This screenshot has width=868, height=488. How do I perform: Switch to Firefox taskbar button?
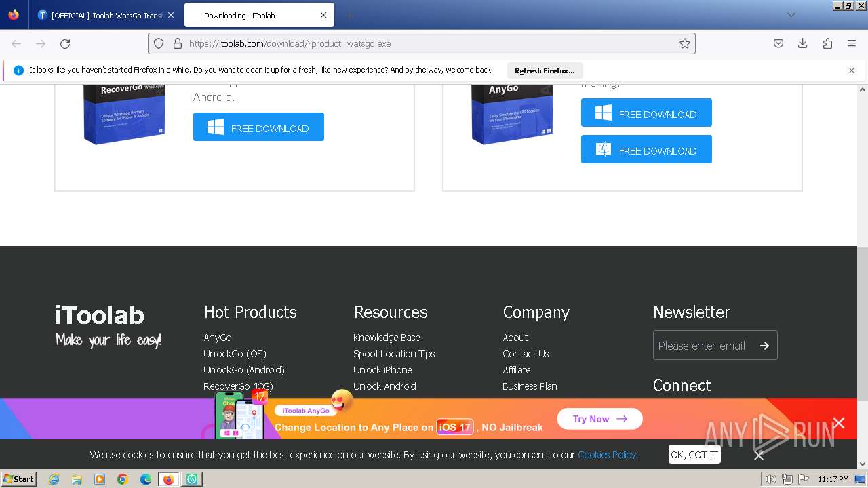169,479
